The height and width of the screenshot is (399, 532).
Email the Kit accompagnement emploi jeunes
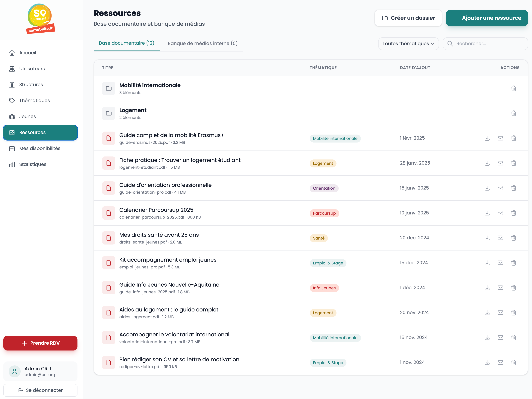pyautogui.click(x=500, y=263)
